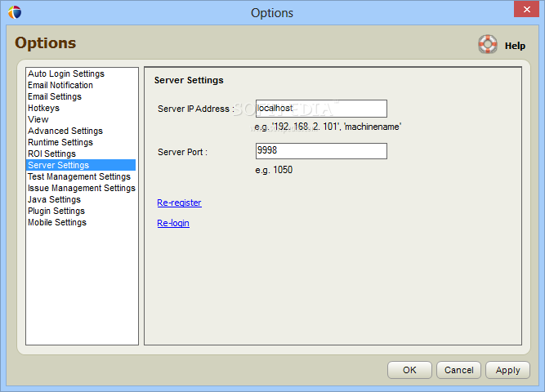Select Java Settings in the list

pyautogui.click(x=54, y=199)
